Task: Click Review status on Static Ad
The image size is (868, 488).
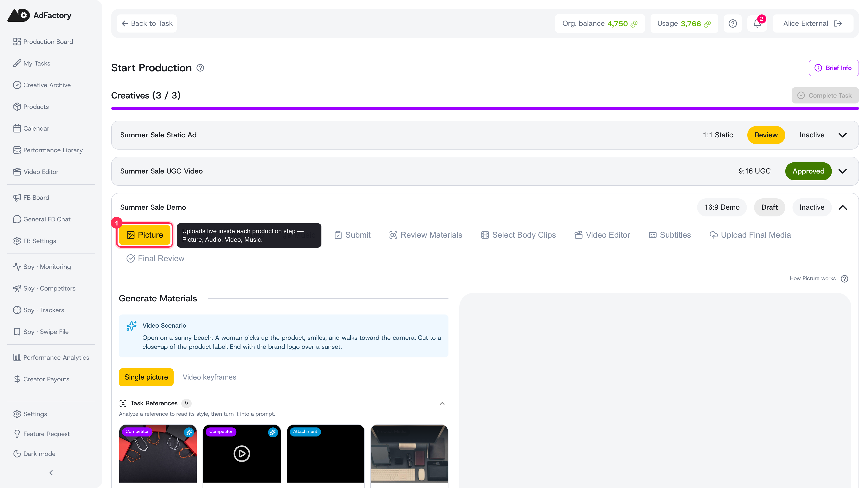Action: pyautogui.click(x=766, y=135)
